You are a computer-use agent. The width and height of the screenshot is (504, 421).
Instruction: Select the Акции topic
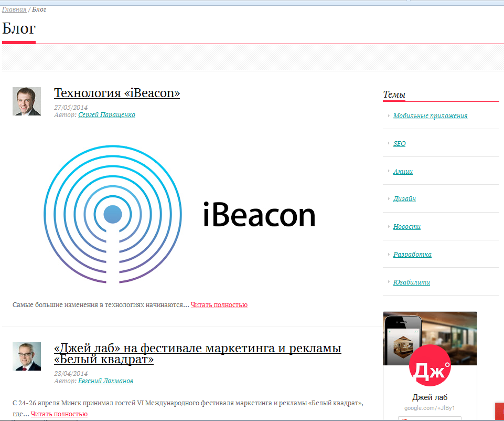(x=403, y=172)
